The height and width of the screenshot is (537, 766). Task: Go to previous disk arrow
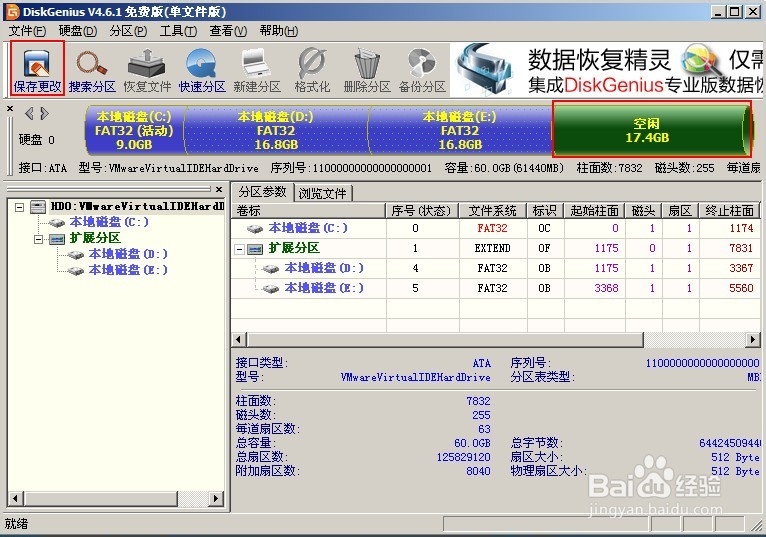click(29, 114)
